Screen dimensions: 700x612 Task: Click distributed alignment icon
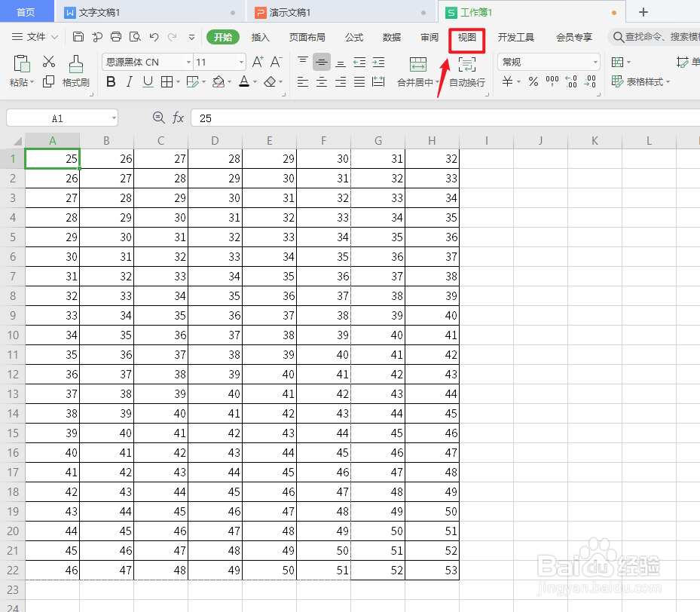pos(378,81)
